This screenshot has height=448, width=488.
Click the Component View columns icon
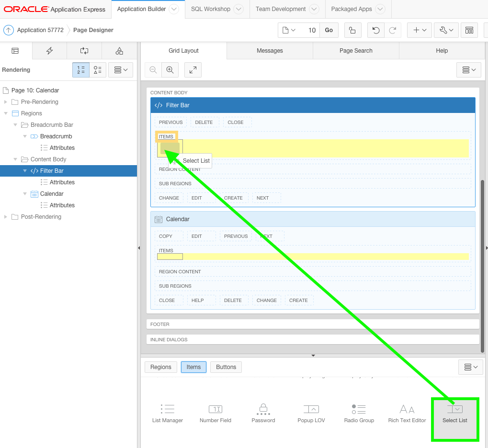[x=469, y=30]
